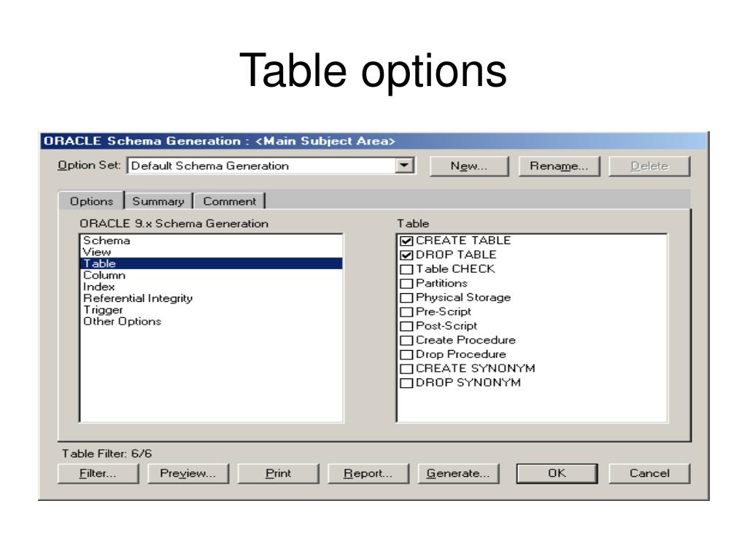Dismiss dialog with Cancel button
The image size is (747, 560).
pyautogui.click(x=649, y=473)
